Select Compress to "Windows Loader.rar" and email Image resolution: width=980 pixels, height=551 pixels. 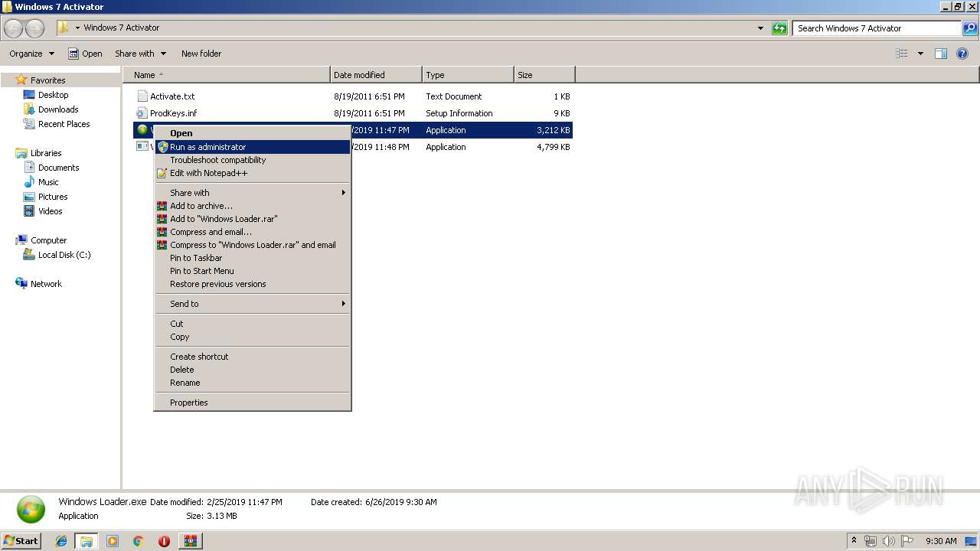[x=253, y=245]
